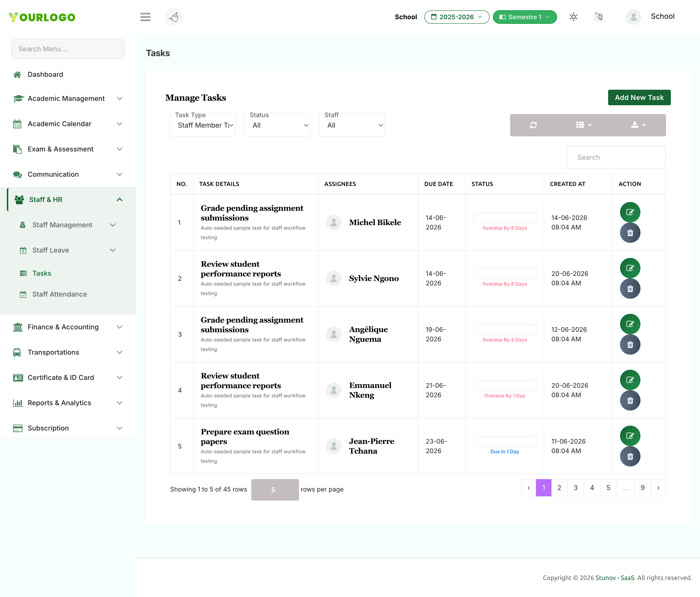700x597 pixels.
Task: Expand Certificate & ID Card menu
Action: point(68,378)
